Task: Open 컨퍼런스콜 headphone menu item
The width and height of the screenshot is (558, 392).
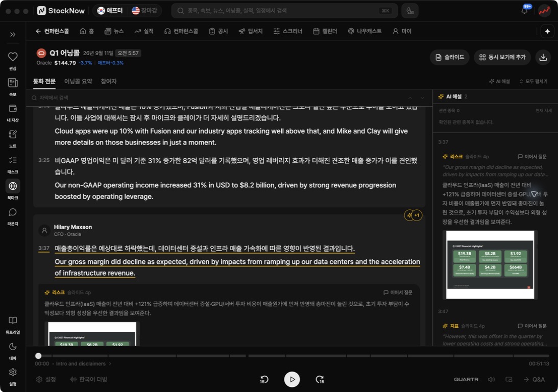Action: coord(181,31)
